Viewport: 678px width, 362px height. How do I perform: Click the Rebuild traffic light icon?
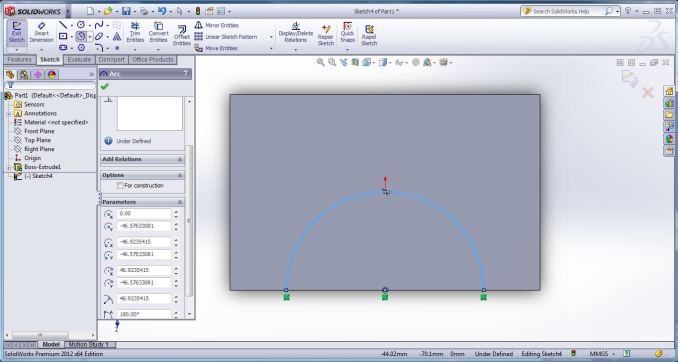198,11
